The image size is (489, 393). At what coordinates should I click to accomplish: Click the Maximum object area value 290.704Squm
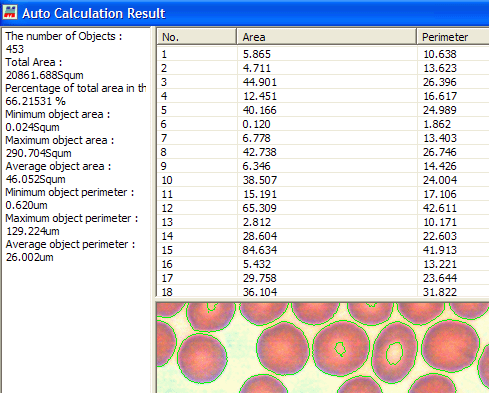39,153
